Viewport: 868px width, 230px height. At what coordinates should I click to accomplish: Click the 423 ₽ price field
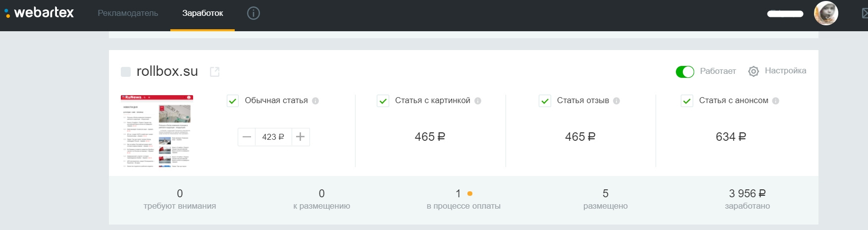[x=273, y=137]
